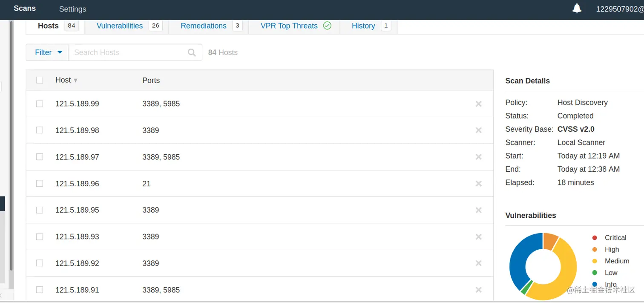
Task: Click the CVSS v2.0 severity base value
Action: coord(576,129)
